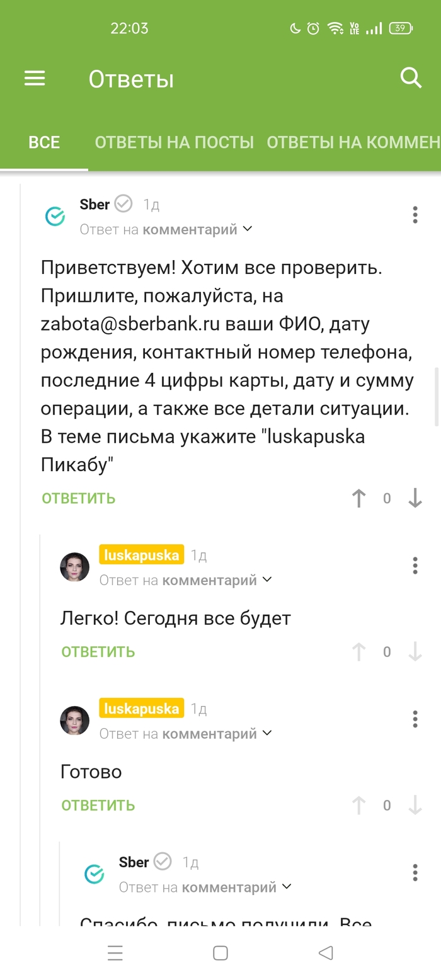Image resolution: width=441 pixels, height=980 pixels.
Task: Expand "Ответ на комментарий" above "Готово"
Action: 185,734
